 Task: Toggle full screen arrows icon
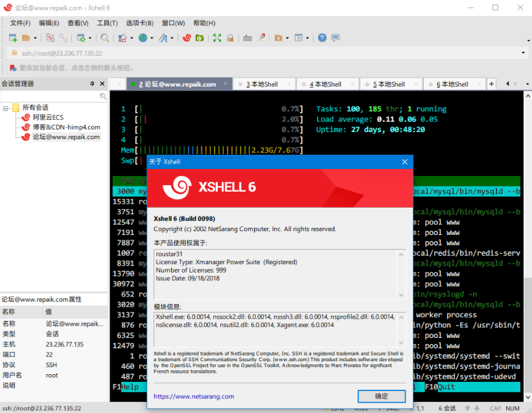(x=217, y=38)
